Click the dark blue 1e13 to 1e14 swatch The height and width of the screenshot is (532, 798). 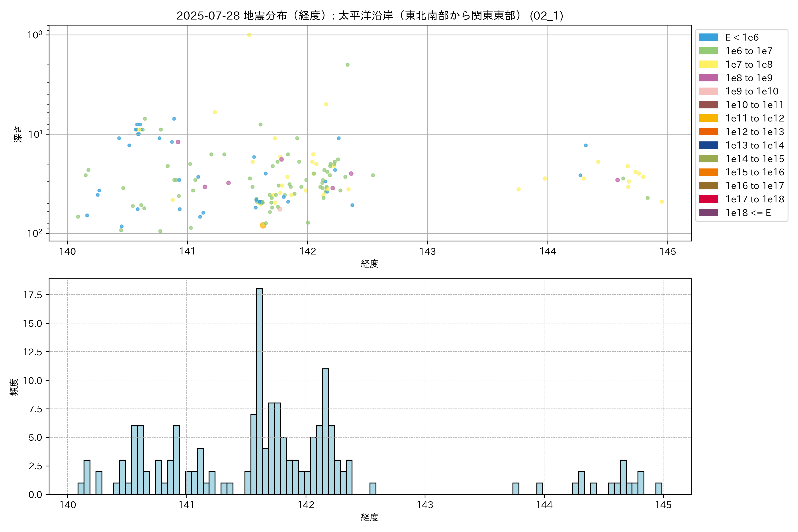[x=708, y=145]
